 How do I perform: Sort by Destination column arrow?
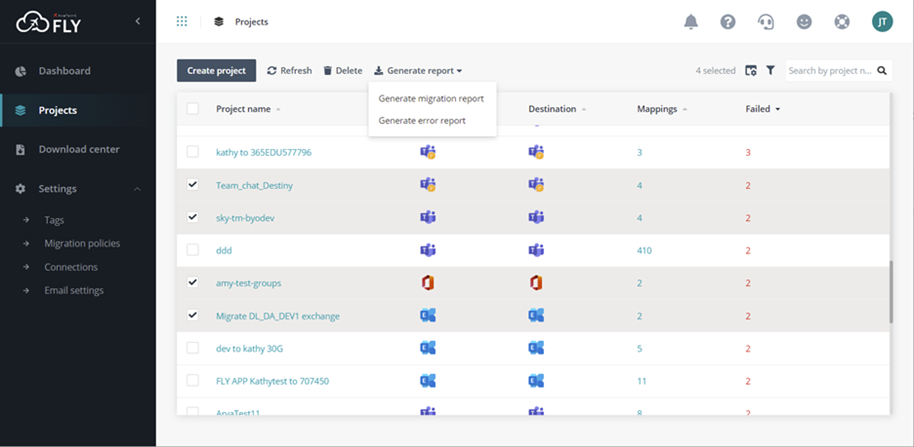(584, 110)
